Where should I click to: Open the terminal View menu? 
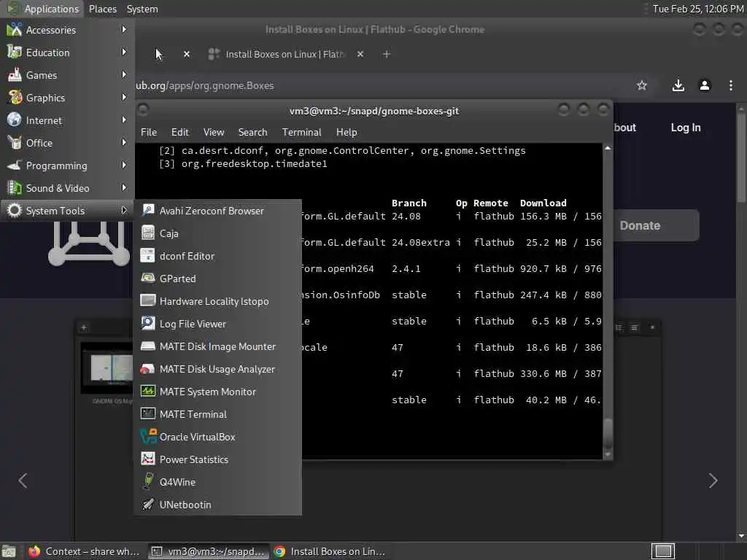click(x=214, y=132)
